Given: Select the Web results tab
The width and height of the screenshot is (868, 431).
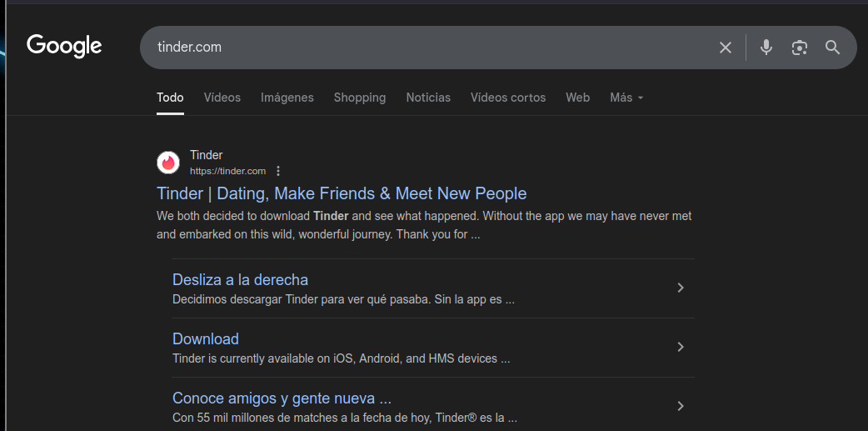Looking at the screenshot, I should coord(577,98).
